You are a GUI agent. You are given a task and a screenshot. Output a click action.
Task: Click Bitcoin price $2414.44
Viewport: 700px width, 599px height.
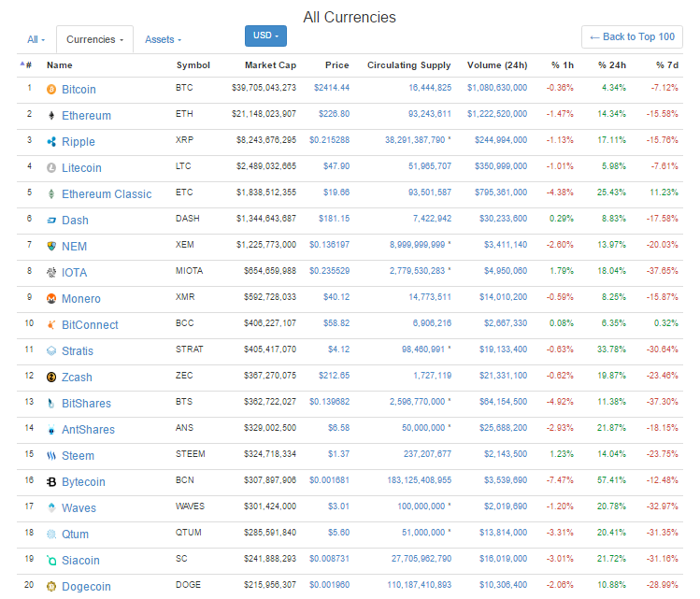pos(331,88)
